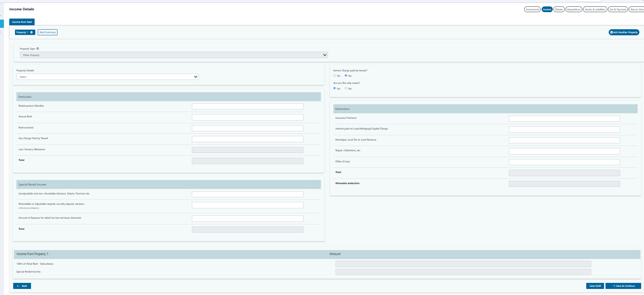The height and width of the screenshot is (295, 644).
Task: Click the Save Draft button
Action: pyautogui.click(x=595, y=286)
